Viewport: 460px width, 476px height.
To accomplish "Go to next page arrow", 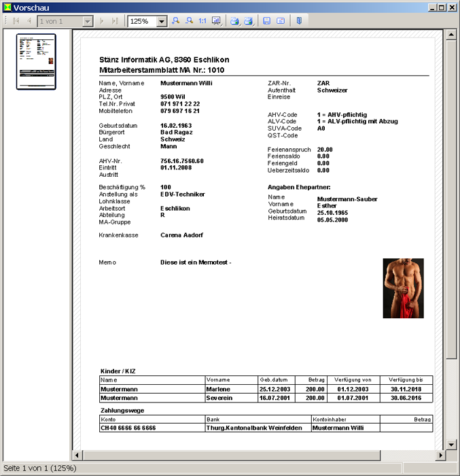I will point(103,21).
